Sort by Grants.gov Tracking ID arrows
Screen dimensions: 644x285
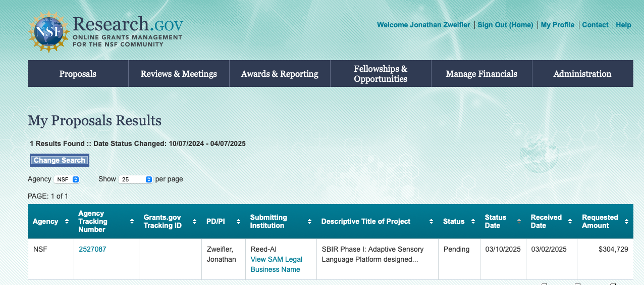194,222
